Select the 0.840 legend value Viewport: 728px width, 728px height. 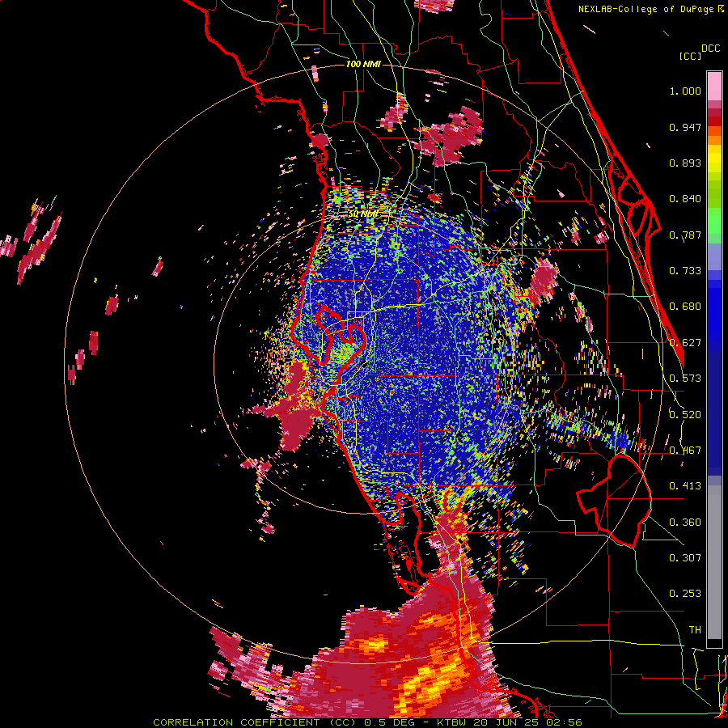click(685, 199)
